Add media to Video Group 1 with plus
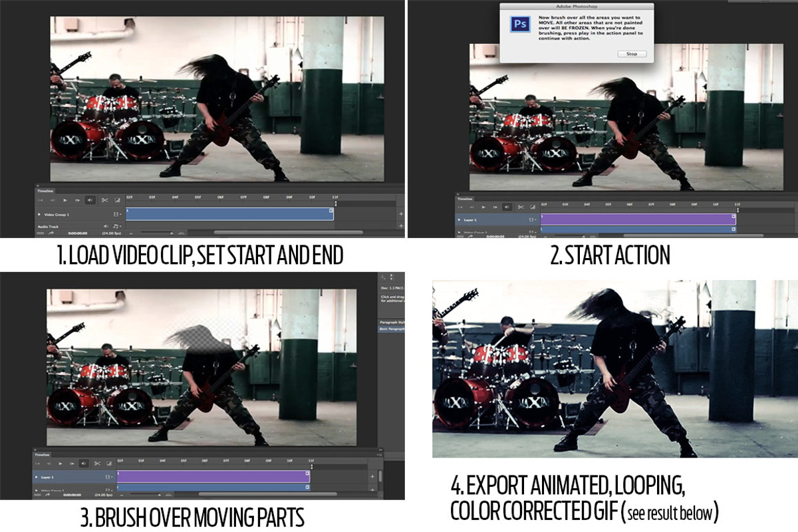This screenshot has width=798, height=532. pyautogui.click(x=401, y=214)
